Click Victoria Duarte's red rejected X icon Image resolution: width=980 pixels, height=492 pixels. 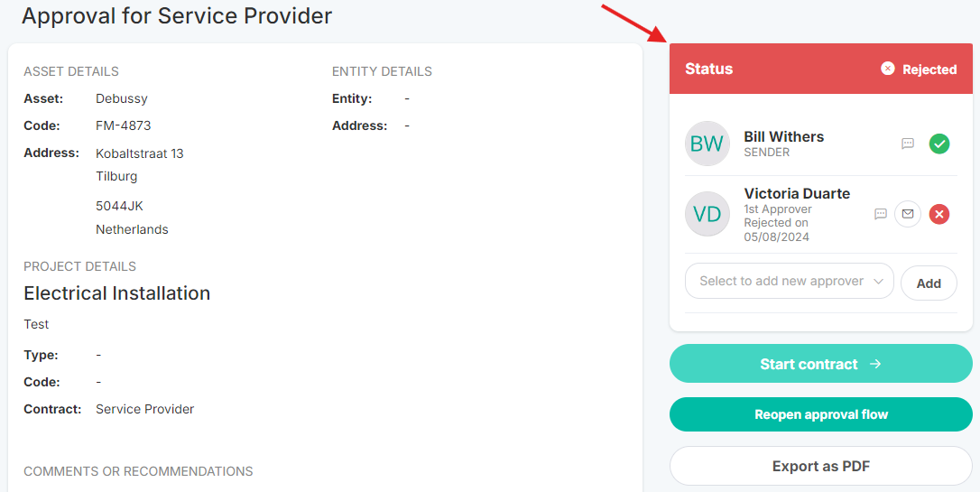938,215
